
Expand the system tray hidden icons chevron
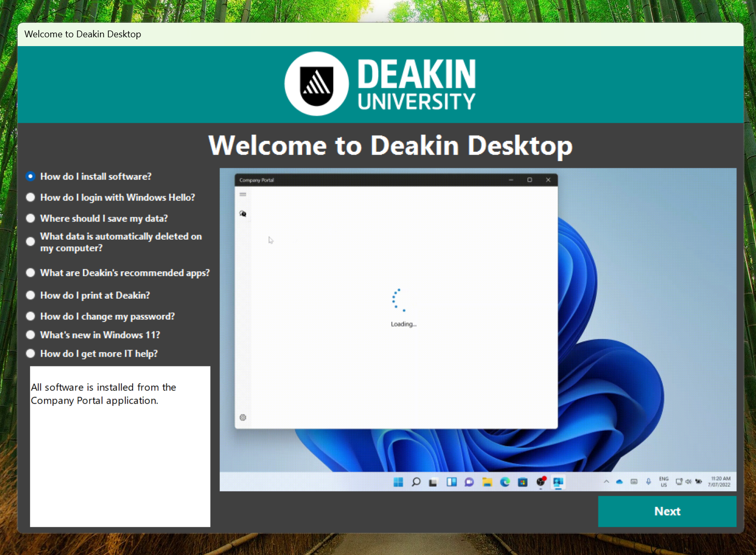[606, 481]
